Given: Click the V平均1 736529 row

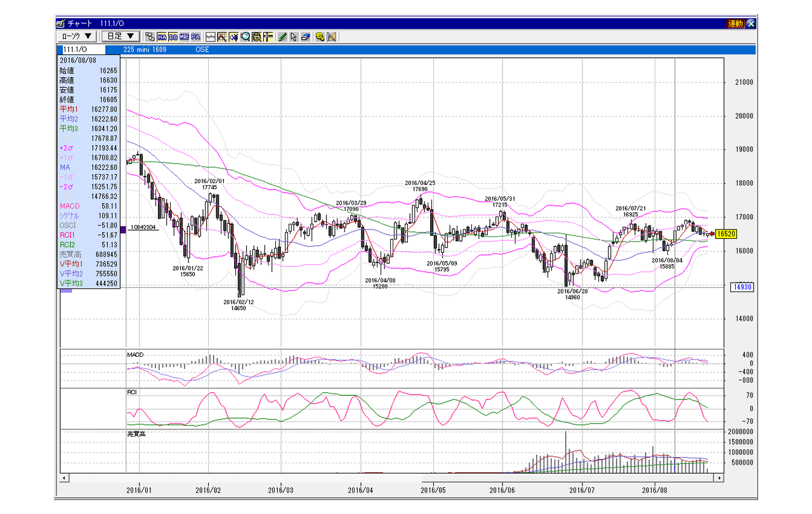Looking at the screenshot, I should [88, 264].
